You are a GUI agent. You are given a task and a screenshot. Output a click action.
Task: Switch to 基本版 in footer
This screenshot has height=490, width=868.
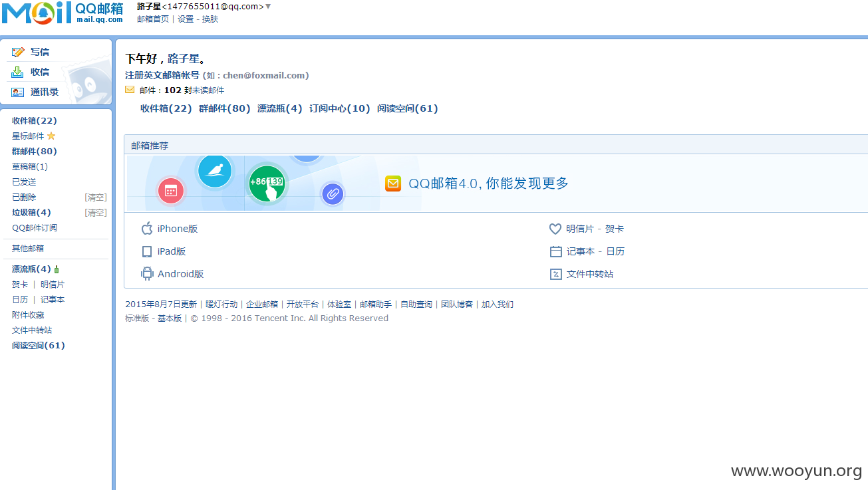(x=170, y=318)
